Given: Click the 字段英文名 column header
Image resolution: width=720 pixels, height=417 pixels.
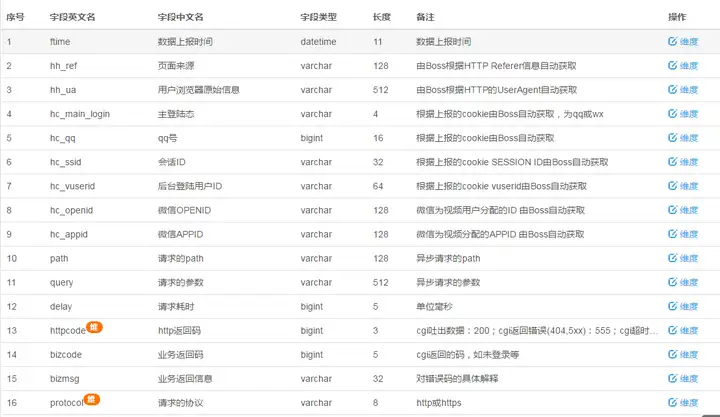Looking at the screenshot, I should pyautogui.click(x=73, y=17).
